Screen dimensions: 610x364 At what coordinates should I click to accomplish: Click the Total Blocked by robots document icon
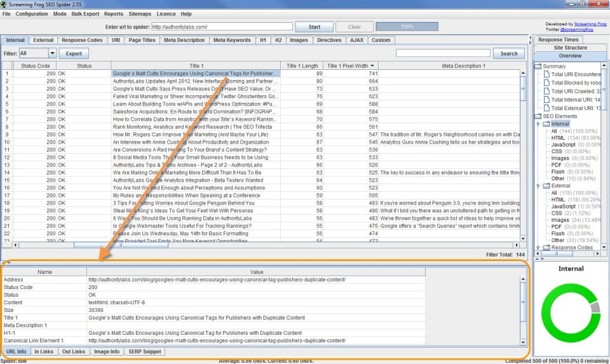click(546, 83)
